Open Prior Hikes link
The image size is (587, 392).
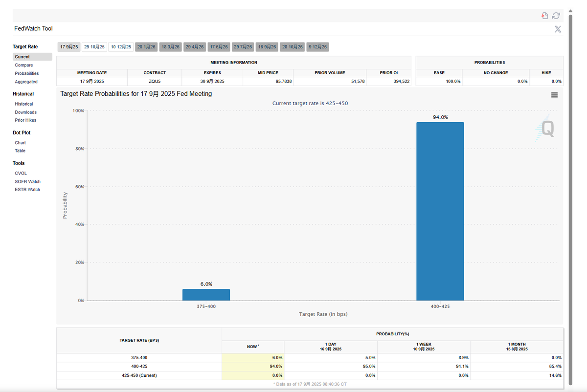click(x=25, y=120)
